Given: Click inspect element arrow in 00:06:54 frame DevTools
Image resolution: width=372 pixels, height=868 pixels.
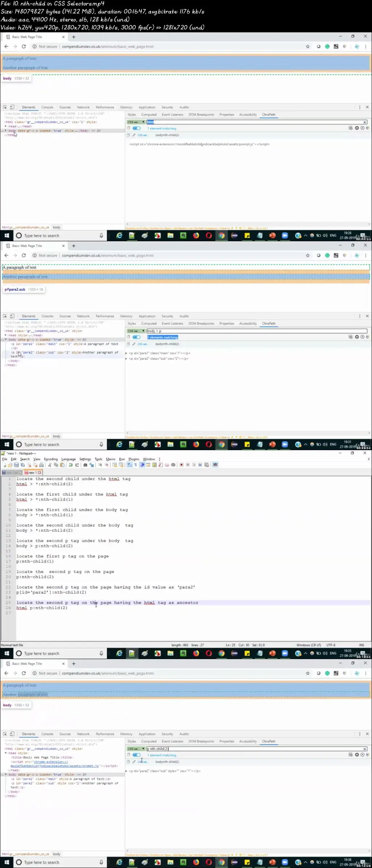Looking at the screenshot, I should coord(5,316).
